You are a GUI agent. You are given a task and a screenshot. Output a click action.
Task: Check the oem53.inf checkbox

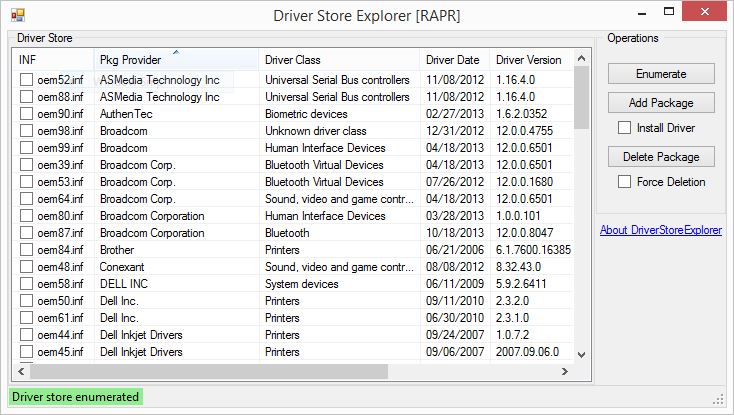26,182
